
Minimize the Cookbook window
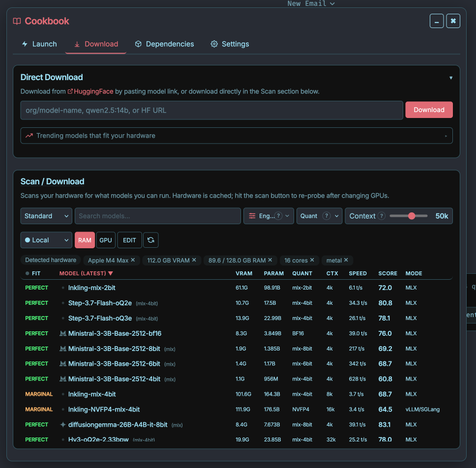pyautogui.click(x=437, y=21)
